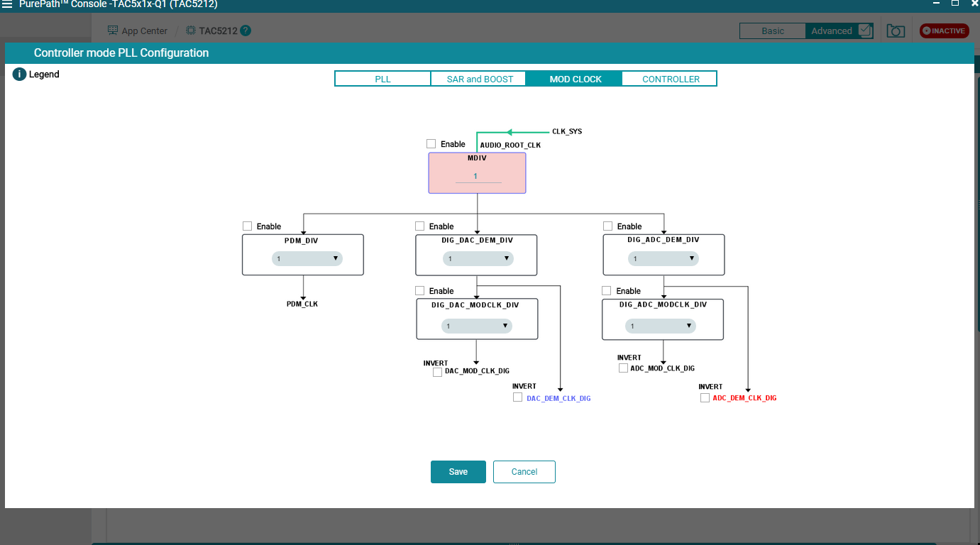The image size is (980, 545).
Task: Click the ADC_MOD_CLK_DIG output label
Action: [x=663, y=368]
